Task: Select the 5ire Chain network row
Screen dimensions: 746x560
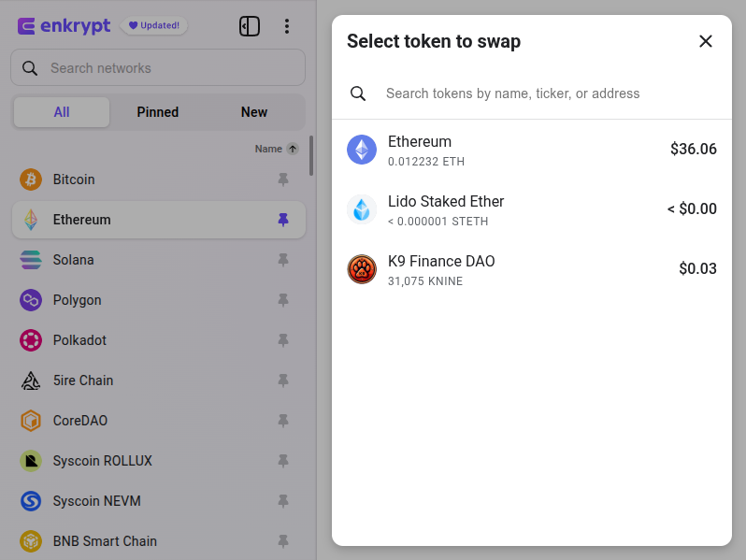Action: pos(158,381)
